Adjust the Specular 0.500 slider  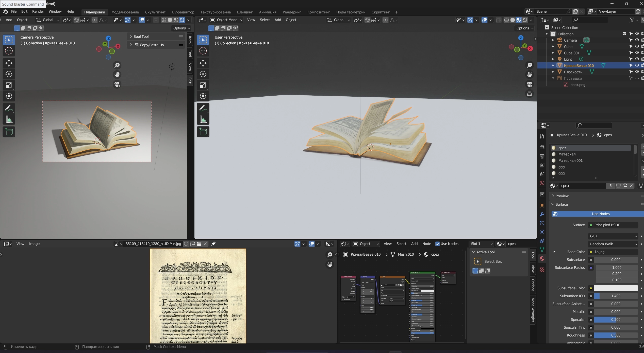pos(616,320)
